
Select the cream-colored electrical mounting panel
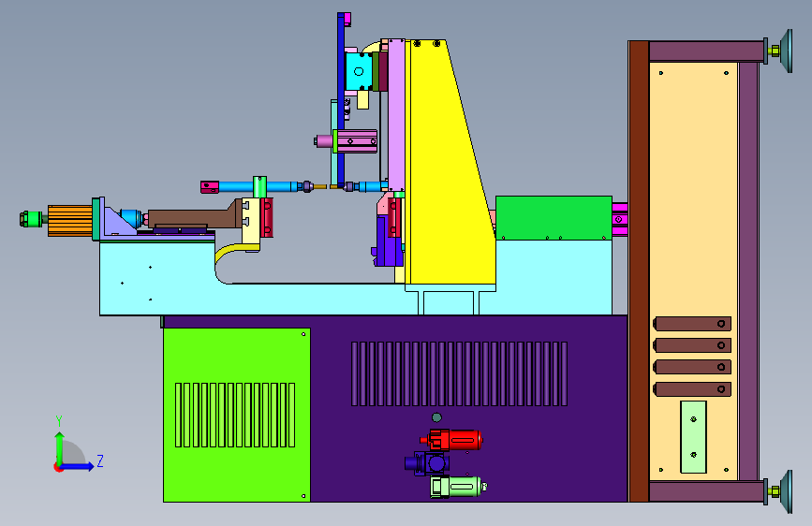[693, 270]
